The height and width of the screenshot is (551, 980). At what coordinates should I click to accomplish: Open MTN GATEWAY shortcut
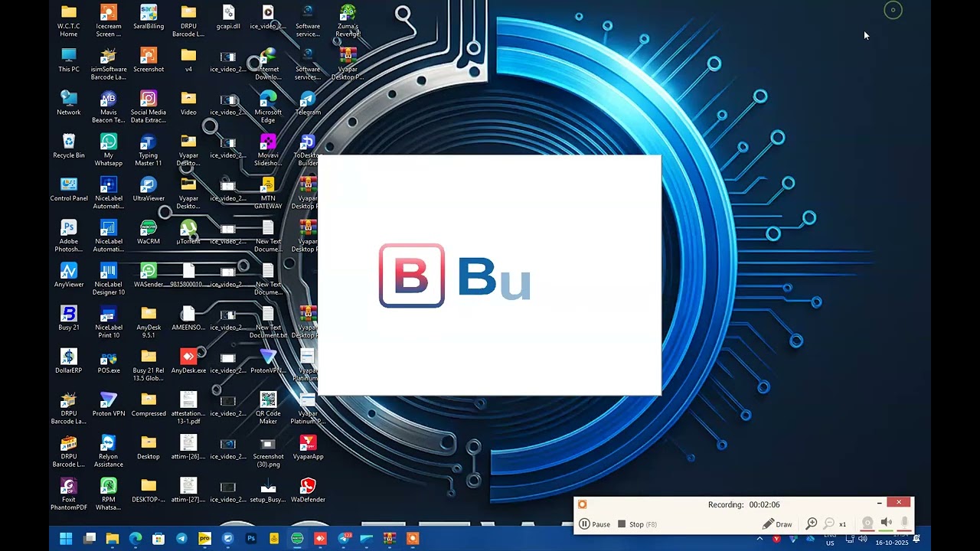click(268, 193)
